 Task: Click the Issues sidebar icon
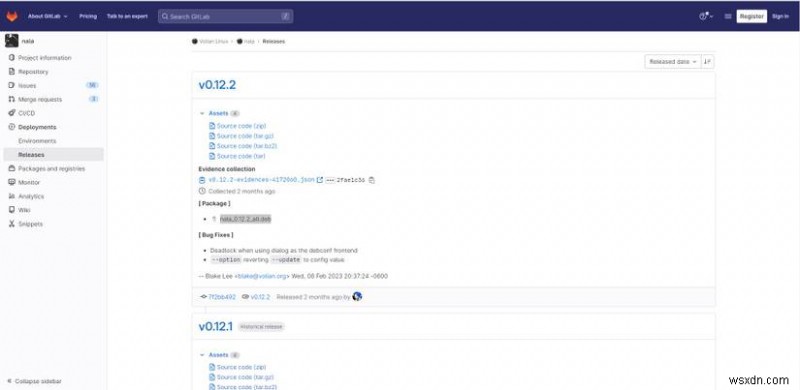(12, 86)
